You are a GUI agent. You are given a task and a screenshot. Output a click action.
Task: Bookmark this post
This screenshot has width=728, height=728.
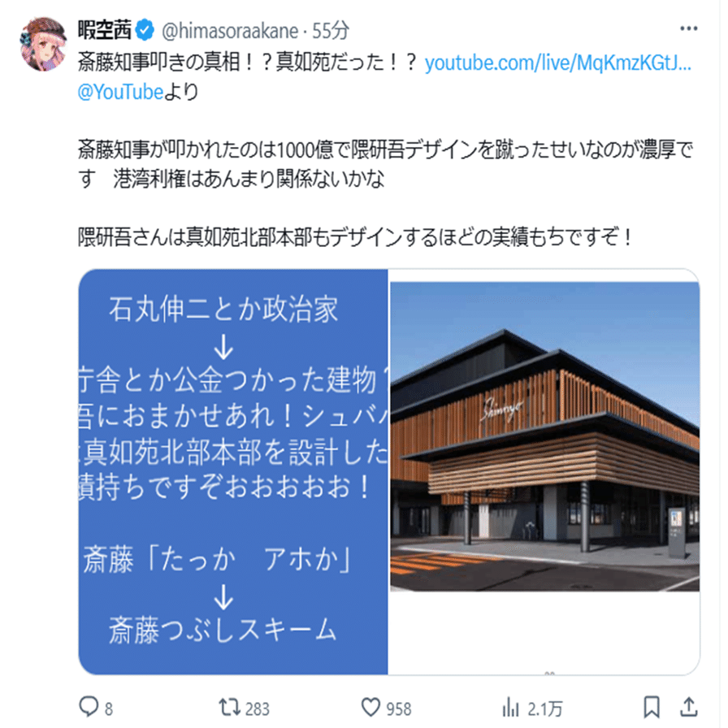(x=652, y=707)
